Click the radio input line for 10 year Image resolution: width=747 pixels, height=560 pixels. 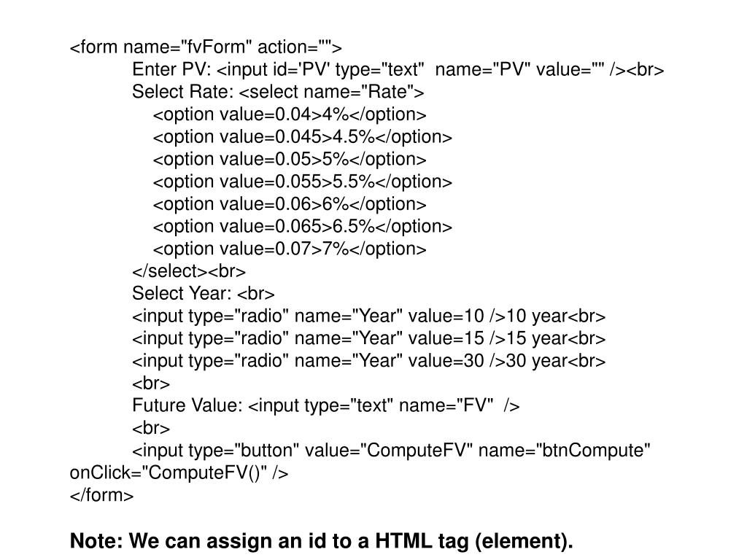(x=368, y=316)
